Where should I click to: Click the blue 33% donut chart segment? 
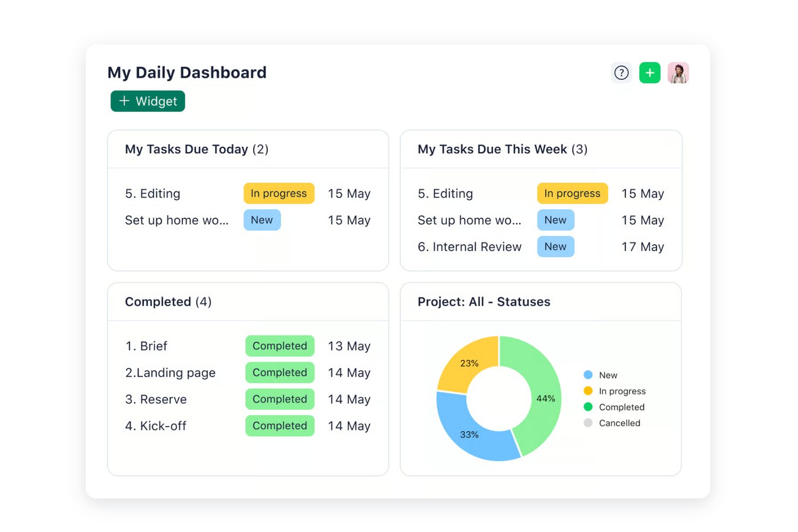click(x=470, y=434)
